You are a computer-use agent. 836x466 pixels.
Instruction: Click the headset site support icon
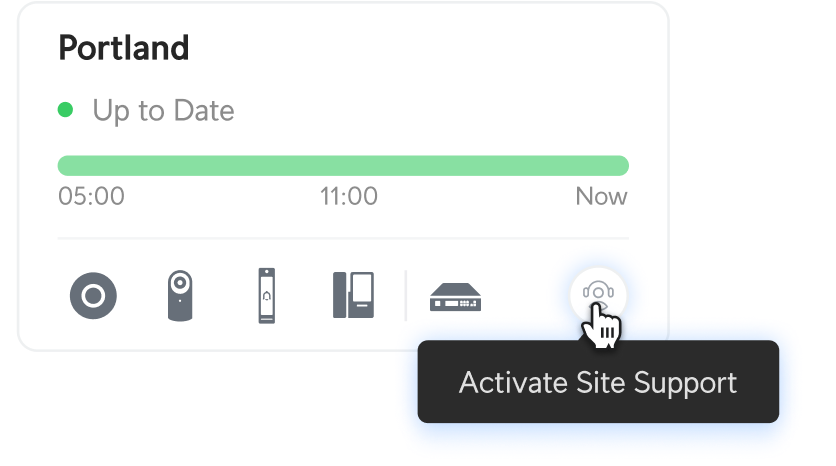(597, 294)
